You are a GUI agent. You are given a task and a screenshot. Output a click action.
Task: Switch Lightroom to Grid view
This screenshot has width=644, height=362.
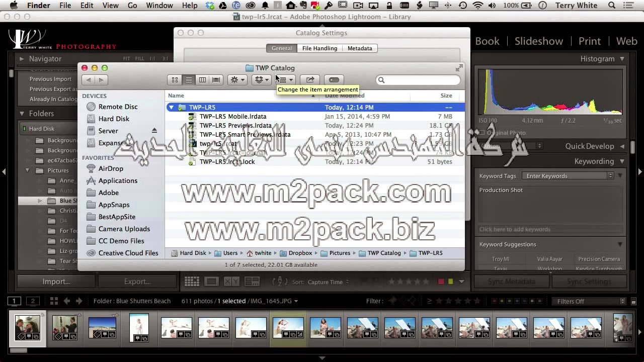(x=191, y=282)
